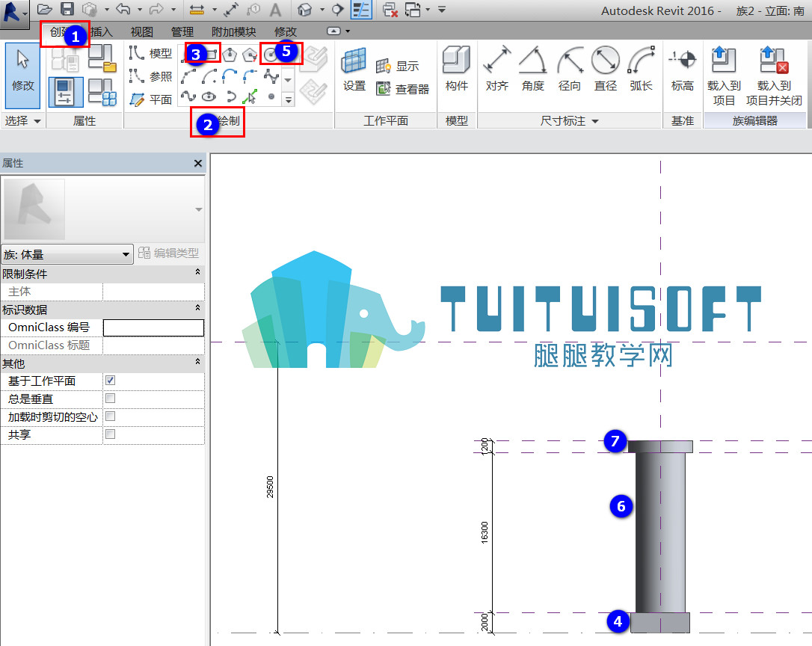The height and width of the screenshot is (646, 812).
Task: Open the Family: Mass type dropdown
Action: [x=67, y=254]
